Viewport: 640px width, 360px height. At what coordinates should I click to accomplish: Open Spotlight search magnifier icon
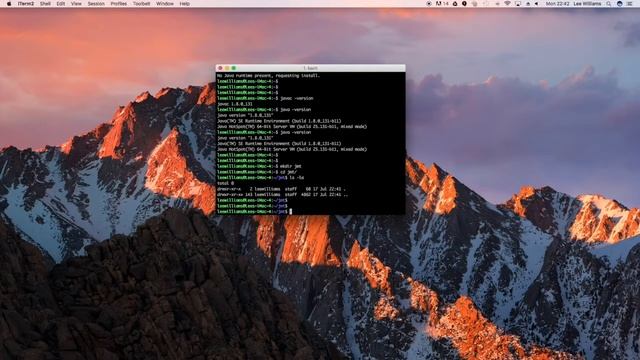[x=609, y=4]
